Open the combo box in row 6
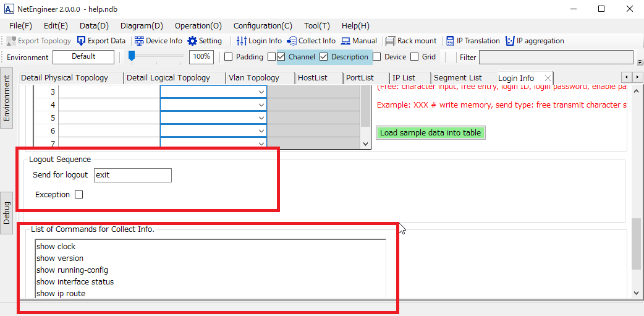The height and width of the screenshot is (316, 644). (261, 131)
